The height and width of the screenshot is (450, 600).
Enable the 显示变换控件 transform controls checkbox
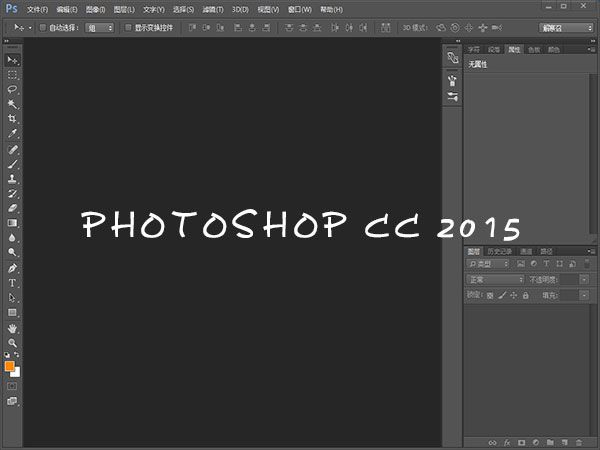pyautogui.click(x=128, y=28)
